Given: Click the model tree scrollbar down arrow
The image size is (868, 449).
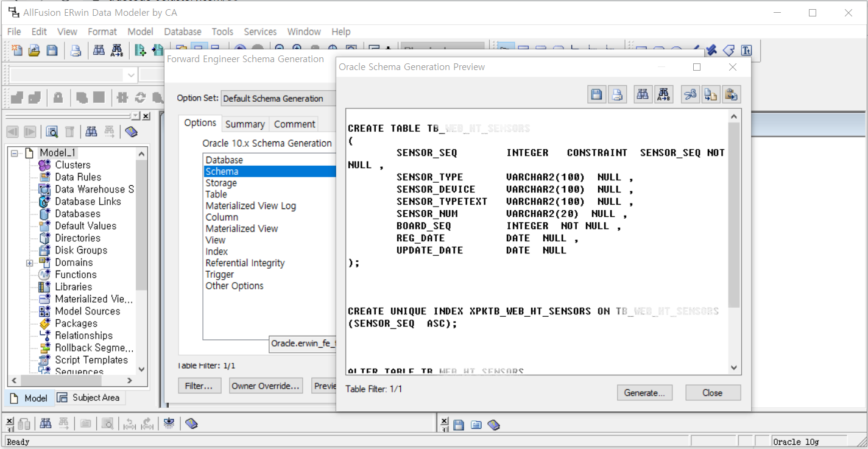Looking at the screenshot, I should [141, 369].
